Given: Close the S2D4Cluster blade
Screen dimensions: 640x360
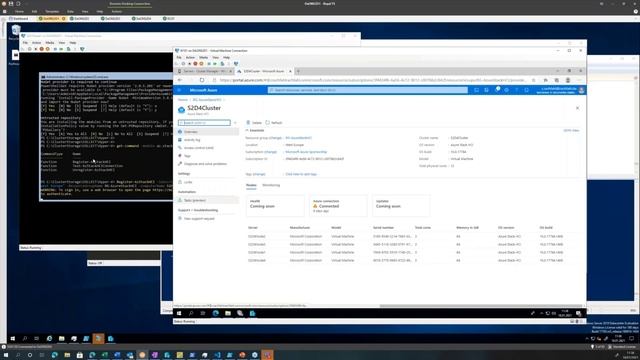Looking at the screenshot, I should click(x=577, y=108).
